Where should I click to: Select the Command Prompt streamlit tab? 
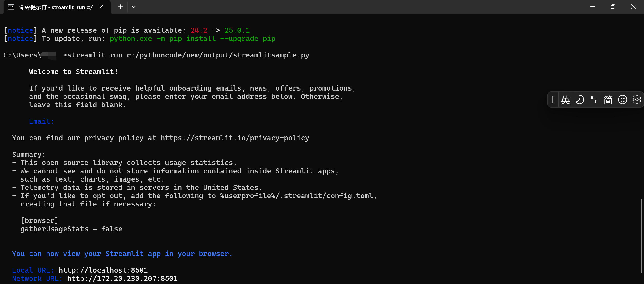tap(57, 7)
